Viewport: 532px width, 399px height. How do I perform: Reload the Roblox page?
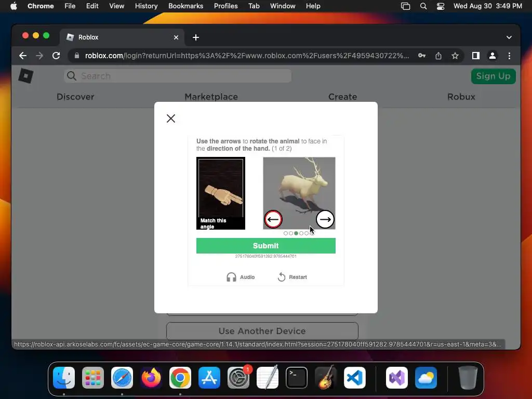[56, 56]
